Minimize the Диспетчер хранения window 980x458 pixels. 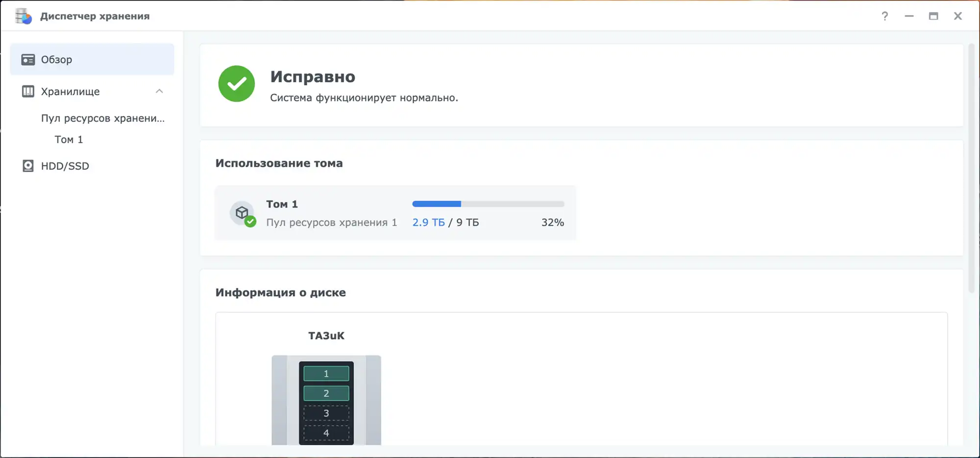[x=909, y=16]
